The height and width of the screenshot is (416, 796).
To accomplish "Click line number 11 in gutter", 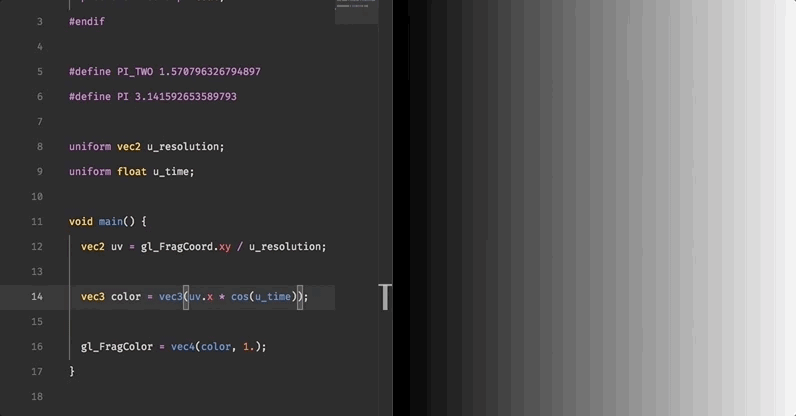I will tap(37, 221).
